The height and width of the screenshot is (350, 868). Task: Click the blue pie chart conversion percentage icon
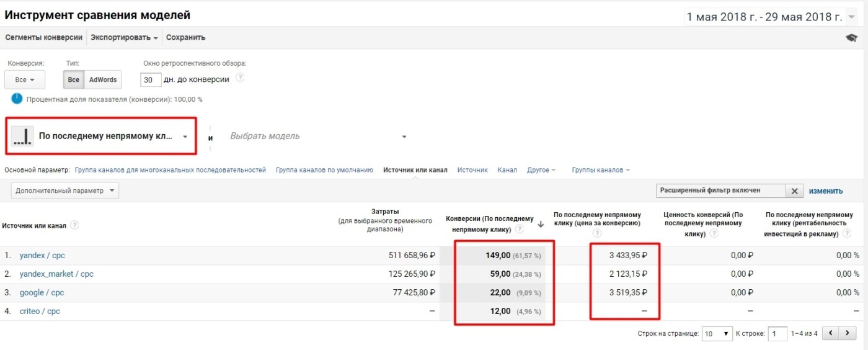[x=17, y=99]
